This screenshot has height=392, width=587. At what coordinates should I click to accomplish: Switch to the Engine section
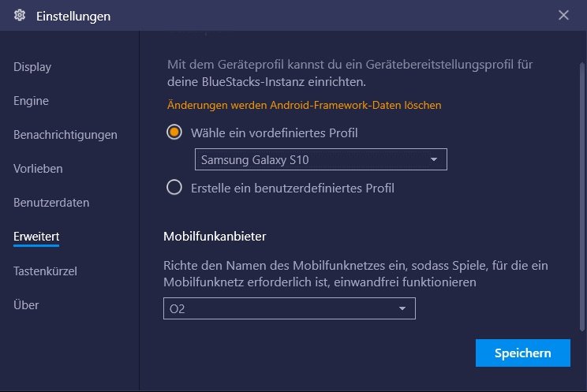[31, 101]
